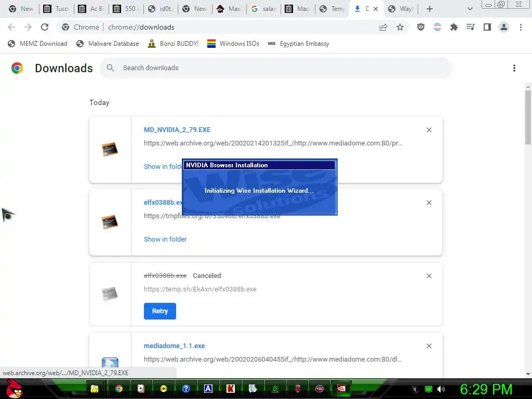
Task: Go back to the previous page
Action: point(11,27)
